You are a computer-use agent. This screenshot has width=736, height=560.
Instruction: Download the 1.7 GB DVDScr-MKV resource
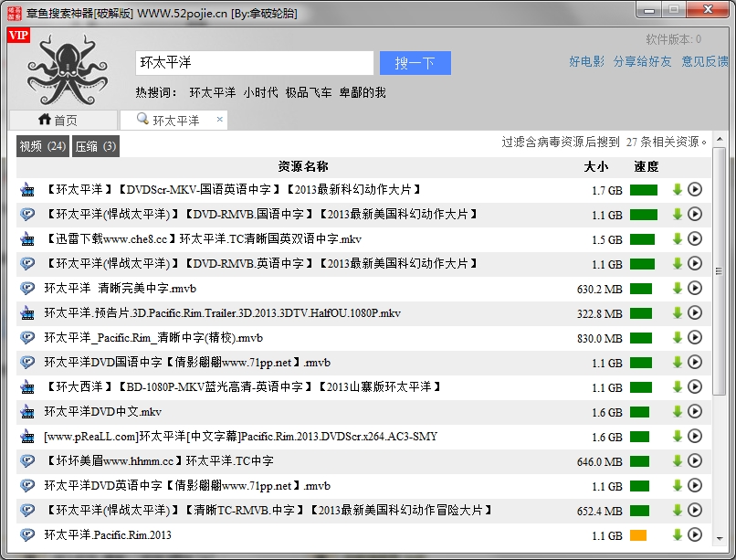[677, 190]
